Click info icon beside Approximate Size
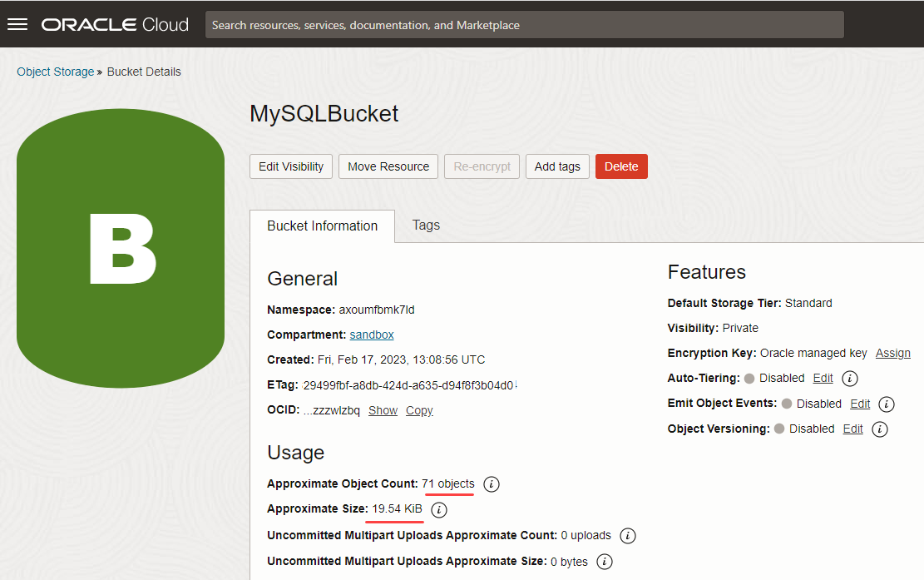 pyautogui.click(x=439, y=509)
